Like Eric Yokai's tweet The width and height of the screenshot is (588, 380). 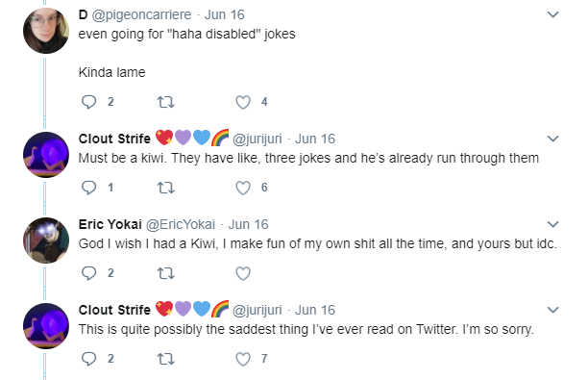243,273
